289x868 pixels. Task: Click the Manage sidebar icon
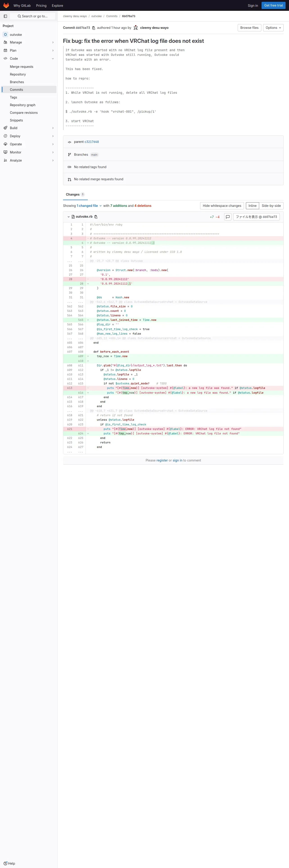coord(5,42)
